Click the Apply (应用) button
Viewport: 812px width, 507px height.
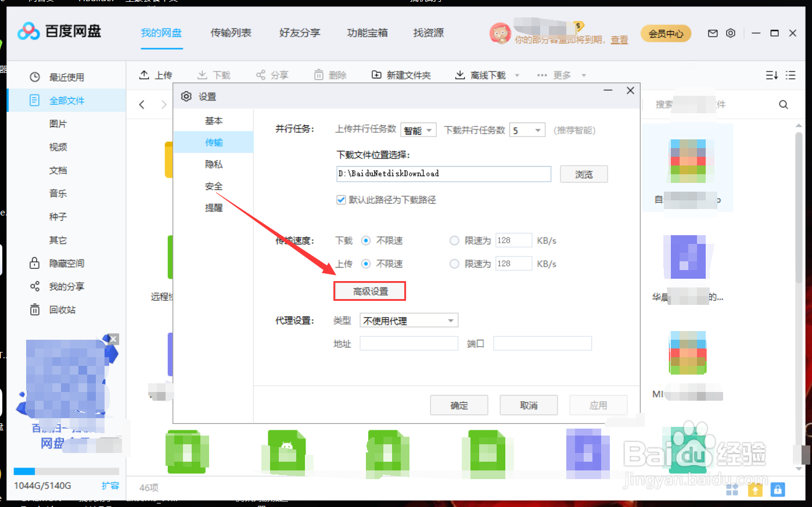pos(598,405)
